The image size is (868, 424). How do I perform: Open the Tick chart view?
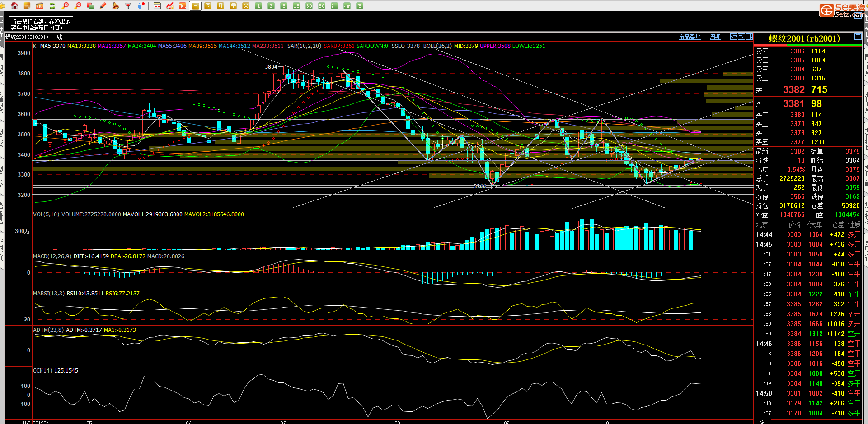[183, 6]
